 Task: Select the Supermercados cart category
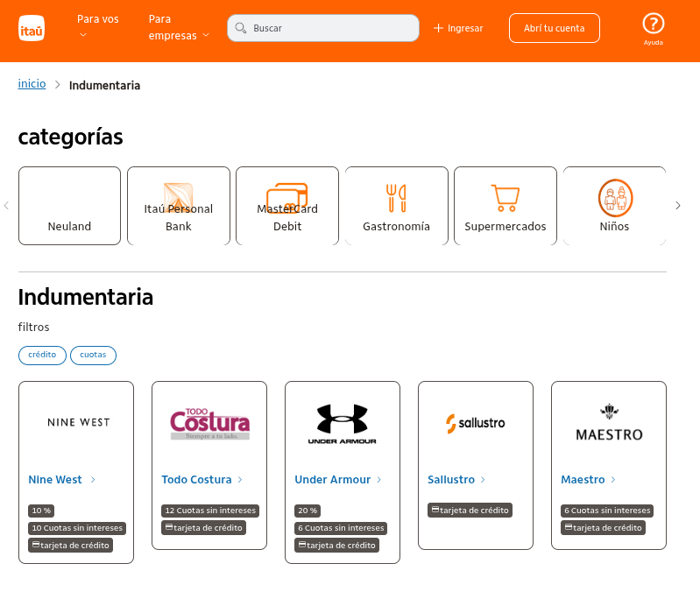(x=505, y=199)
